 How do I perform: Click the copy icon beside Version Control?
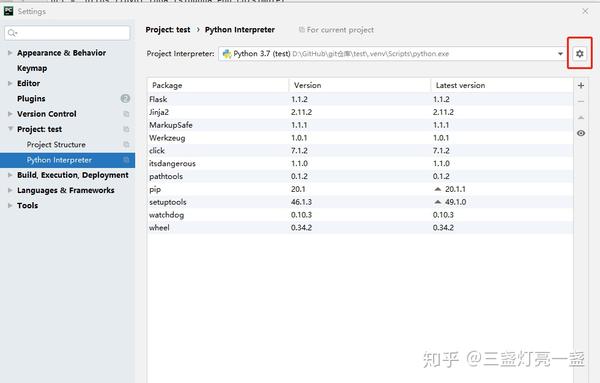[x=126, y=114]
